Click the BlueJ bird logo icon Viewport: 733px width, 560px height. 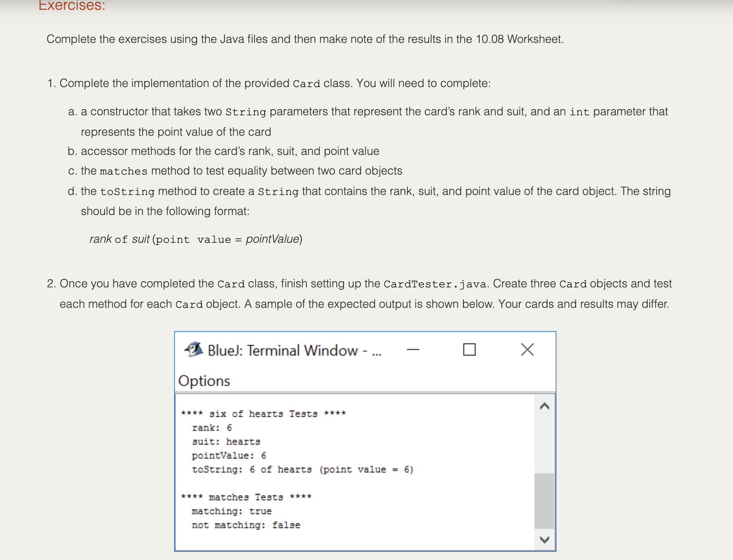point(194,349)
